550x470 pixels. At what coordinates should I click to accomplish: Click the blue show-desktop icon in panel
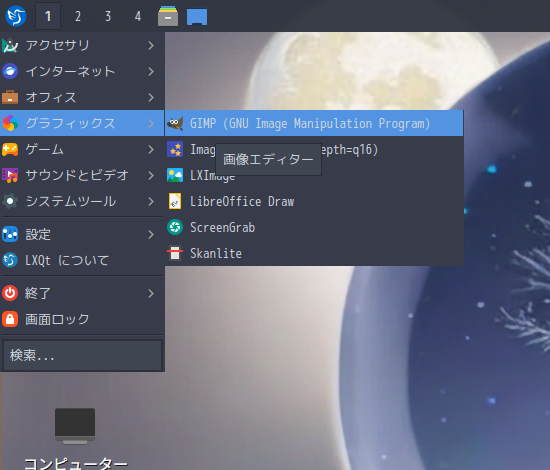(x=197, y=17)
